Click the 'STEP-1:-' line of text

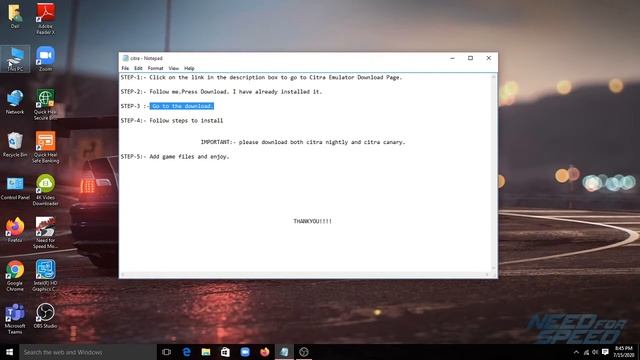261,77
